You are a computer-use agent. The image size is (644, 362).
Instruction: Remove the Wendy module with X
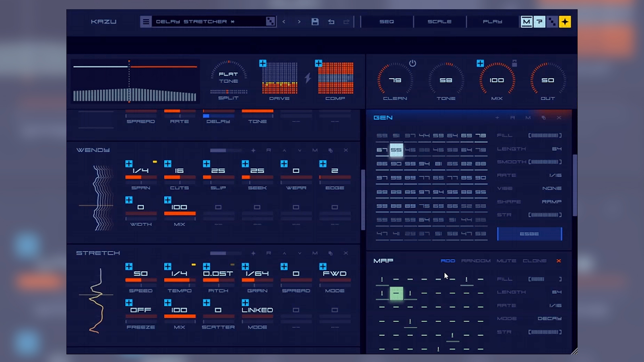tap(346, 150)
